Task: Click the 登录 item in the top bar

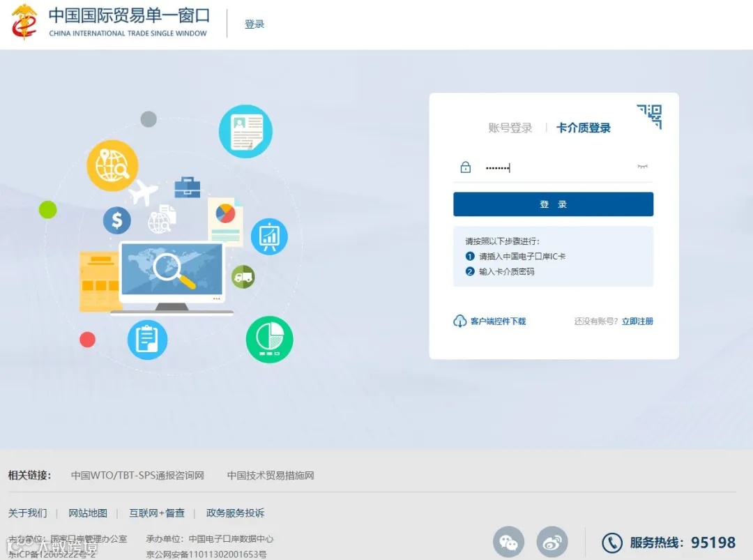Action: pyautogui.click(x=254, y=23)
